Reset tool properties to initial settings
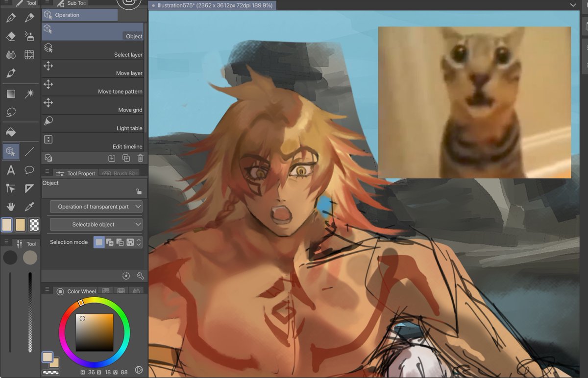The height and width of the screenshot is (378, 588). click(126, 276)
